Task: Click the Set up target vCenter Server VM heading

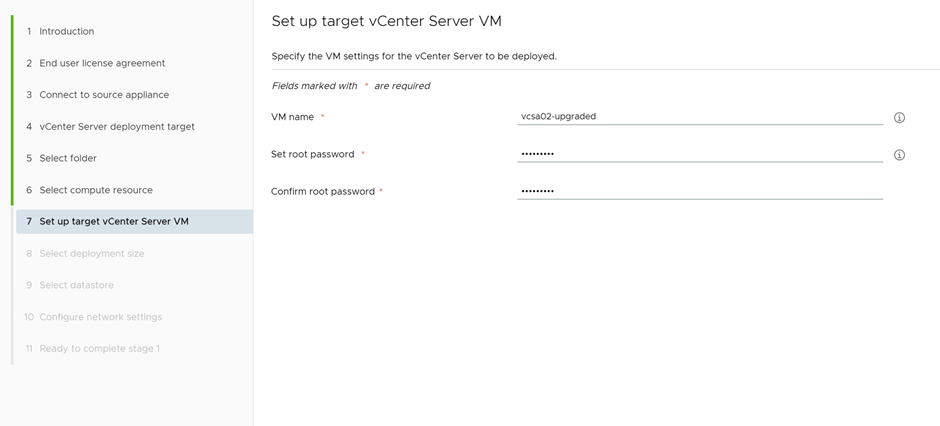Action: [x=386, y=21]
